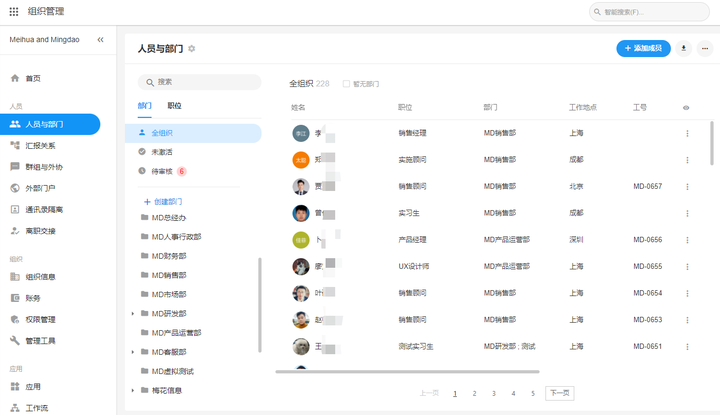The width and height of the screenshot is (720, 415).
Task: Go to page 2
Action: (x=474, y=393)
